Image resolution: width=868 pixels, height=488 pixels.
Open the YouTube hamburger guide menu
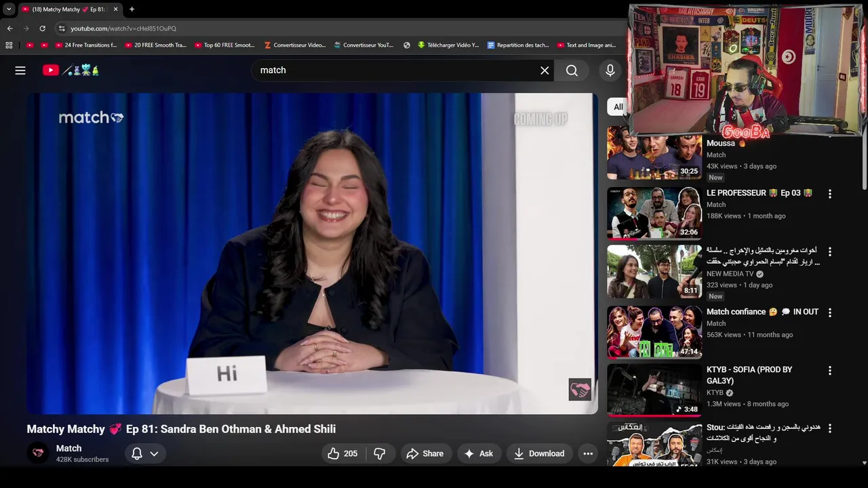point(20,70)
